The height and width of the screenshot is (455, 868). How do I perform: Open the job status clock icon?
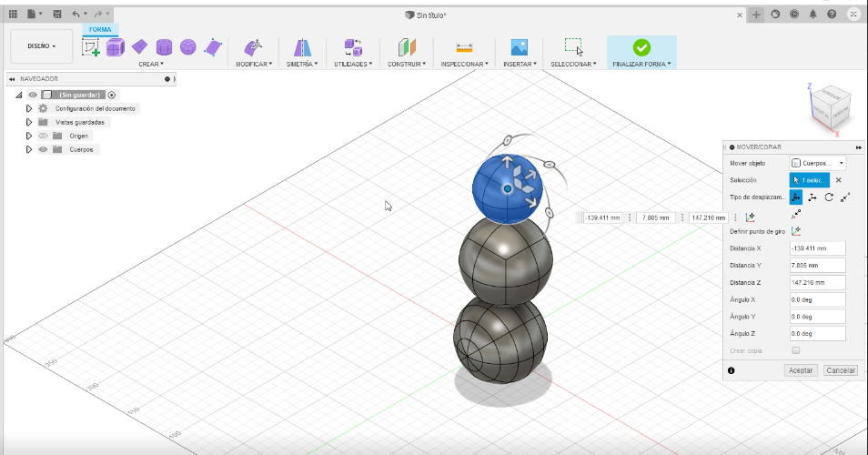tap(793, 15)
